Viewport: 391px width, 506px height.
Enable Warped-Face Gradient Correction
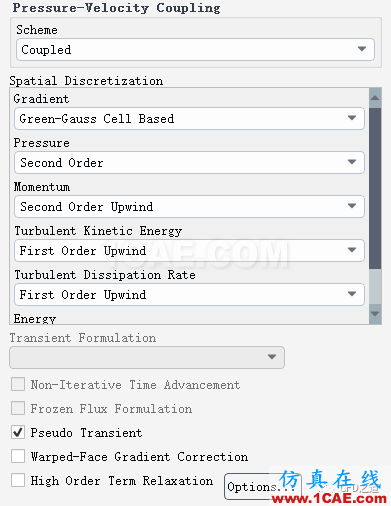tap(18, 456)
